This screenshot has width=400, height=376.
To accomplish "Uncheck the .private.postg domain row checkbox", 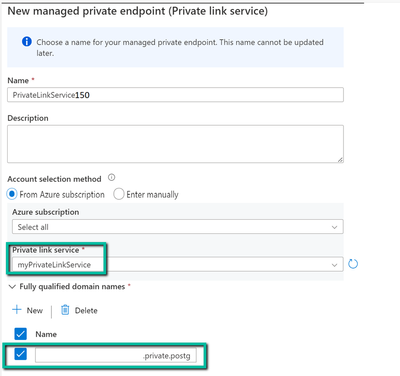I will (20, 354).
